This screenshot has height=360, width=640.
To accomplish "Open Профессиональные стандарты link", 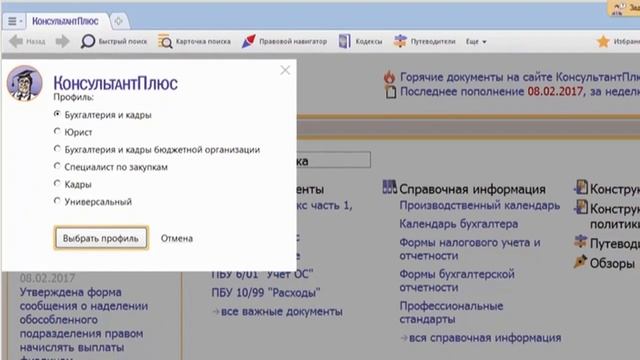I will pos(451,312).
